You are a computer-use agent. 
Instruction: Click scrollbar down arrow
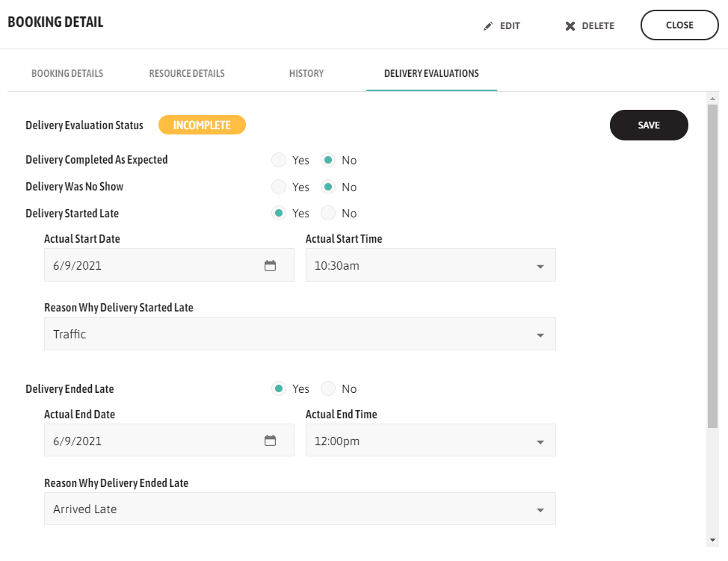pos(712,539)
